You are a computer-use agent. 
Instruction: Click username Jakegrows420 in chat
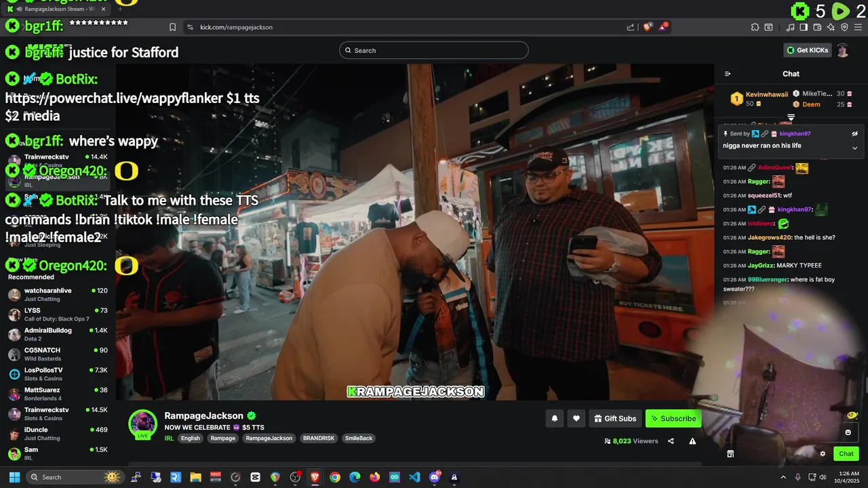pos(769,237)
